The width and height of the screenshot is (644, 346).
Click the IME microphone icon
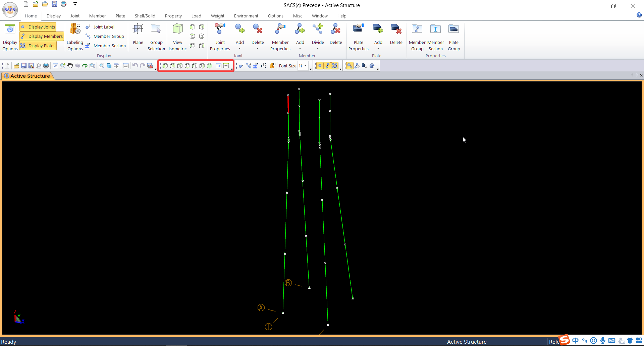[603, 341]
